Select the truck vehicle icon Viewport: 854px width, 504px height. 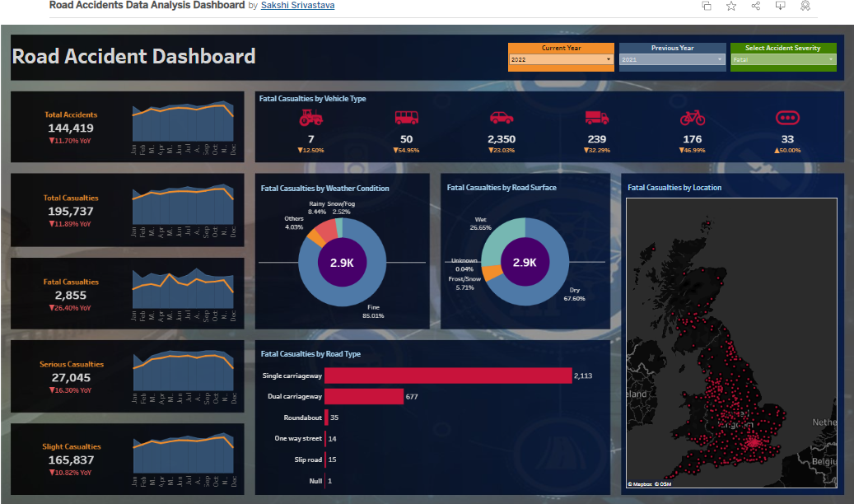click(597, 117)
